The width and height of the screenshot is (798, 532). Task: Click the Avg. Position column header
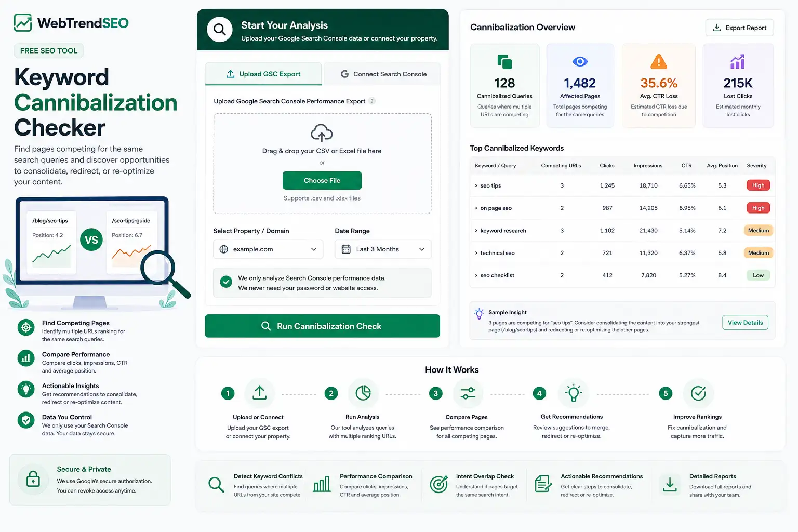click(x=722, y=166)
